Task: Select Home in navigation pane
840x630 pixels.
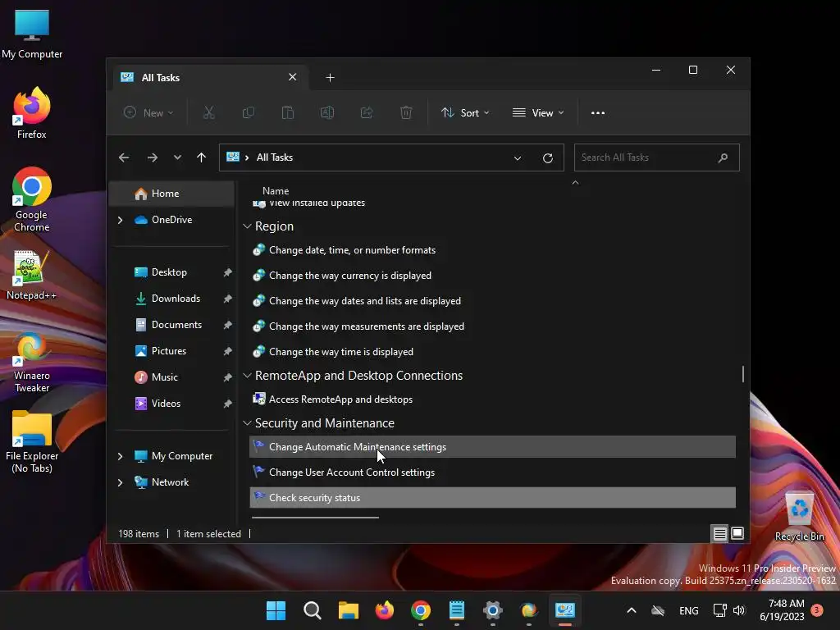Action: (x=171, y=194)
